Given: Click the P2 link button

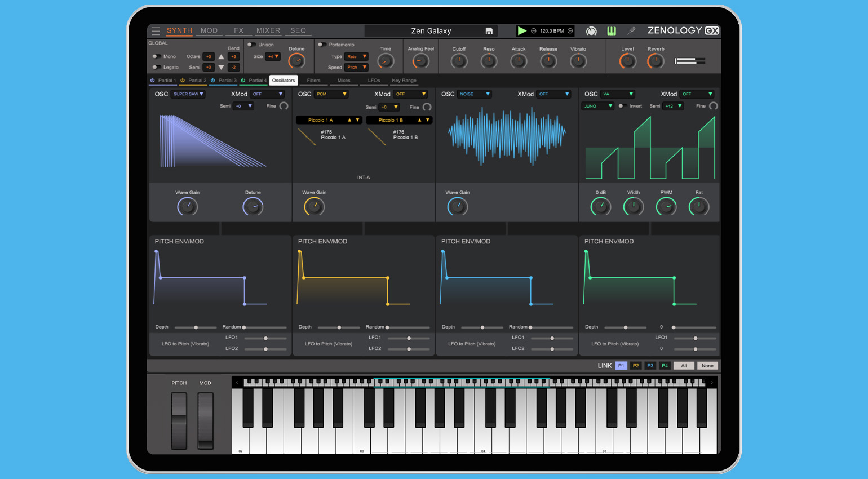Looking at the screenshot, I should click(635, 365).
